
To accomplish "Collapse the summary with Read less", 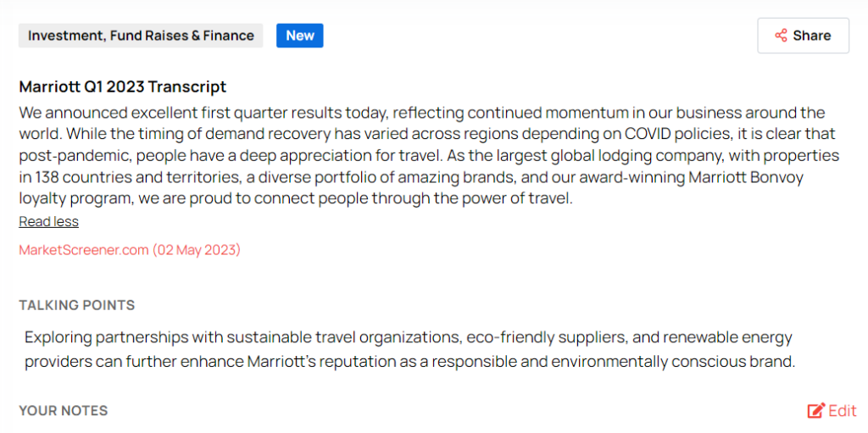I will pyautogui.click(x=48, y=222).
